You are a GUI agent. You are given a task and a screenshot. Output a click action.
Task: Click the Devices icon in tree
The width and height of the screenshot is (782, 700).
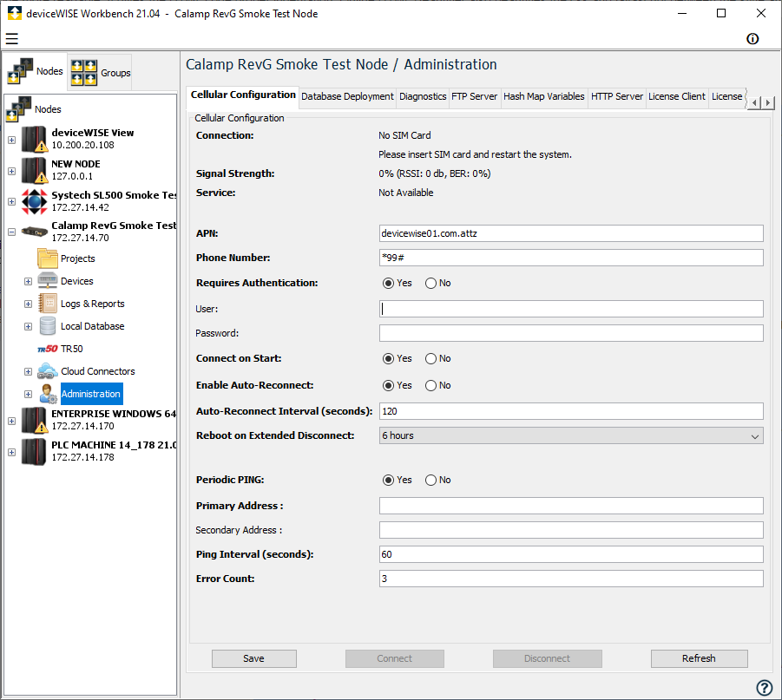point(48,281)
